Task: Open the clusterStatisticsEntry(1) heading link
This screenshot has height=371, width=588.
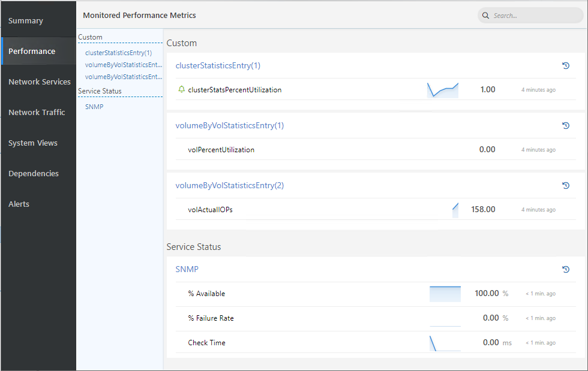Action: point(218,65)
